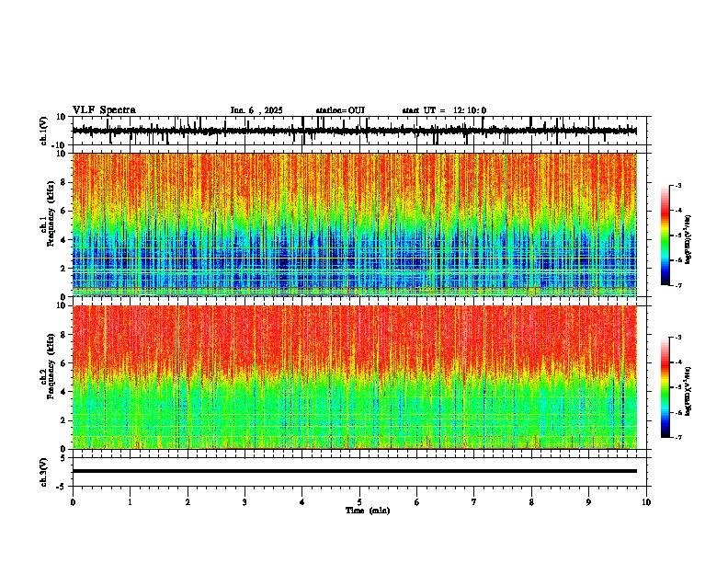Click the ch.1(V) waveform axis label
The width and height of the screenshot is (728, 563).
pos(44,131)
